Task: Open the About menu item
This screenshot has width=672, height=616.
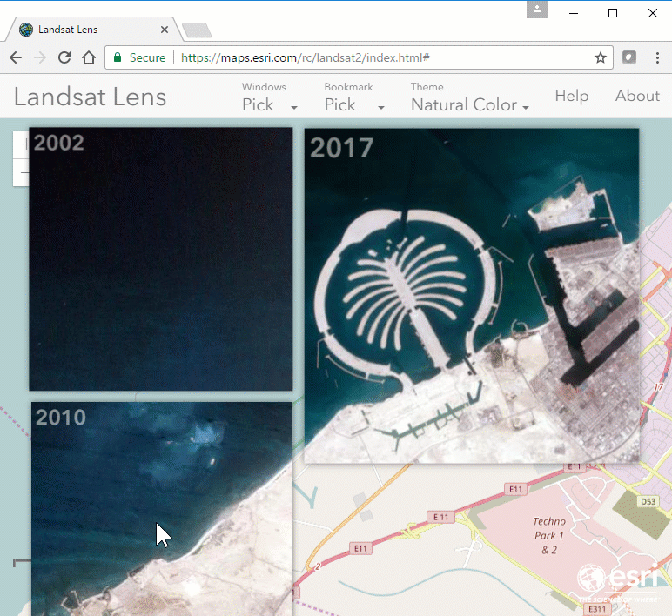Action: (x=637, y=96)
